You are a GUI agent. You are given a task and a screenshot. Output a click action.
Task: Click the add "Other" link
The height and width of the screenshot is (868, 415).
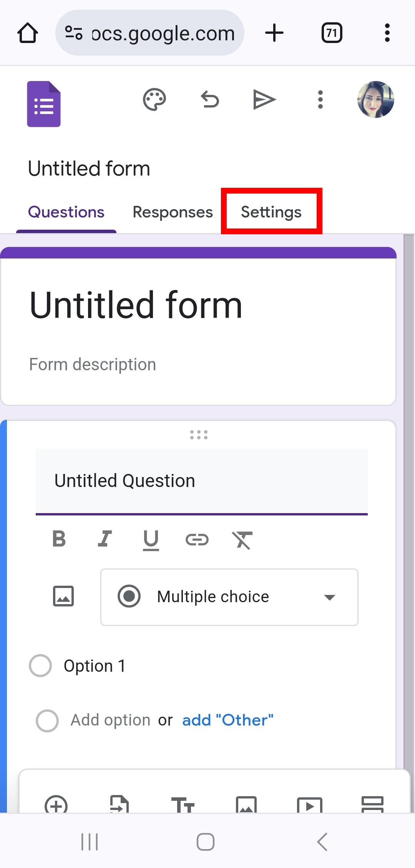228,720
